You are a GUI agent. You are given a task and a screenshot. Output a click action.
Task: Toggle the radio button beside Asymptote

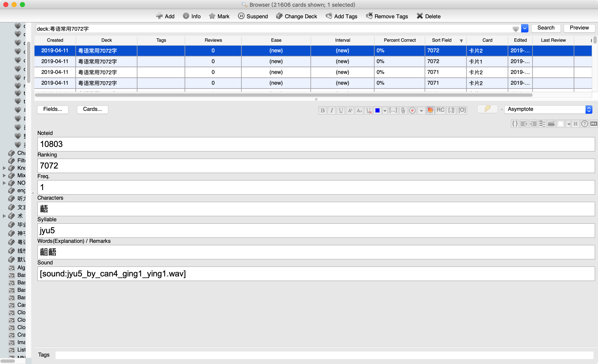click(501, 110)
